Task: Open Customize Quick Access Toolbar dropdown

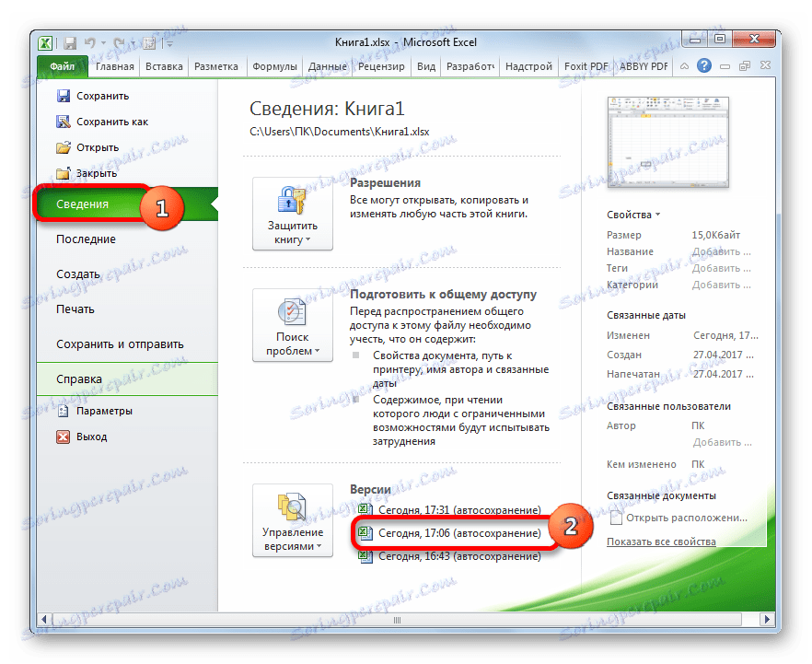Action: tap(168, 43)
